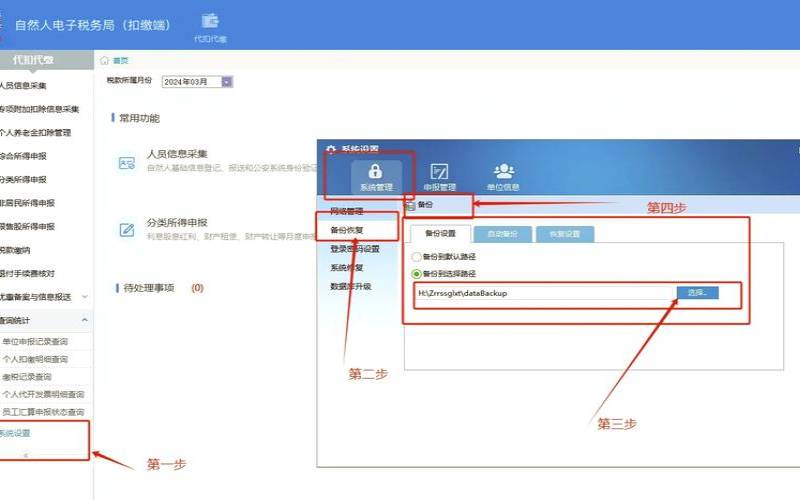Open 系统管理 lock icon in settings dialog
This screenshot has width=800, height=500.
pyautogui.click(x=376, y=172)
